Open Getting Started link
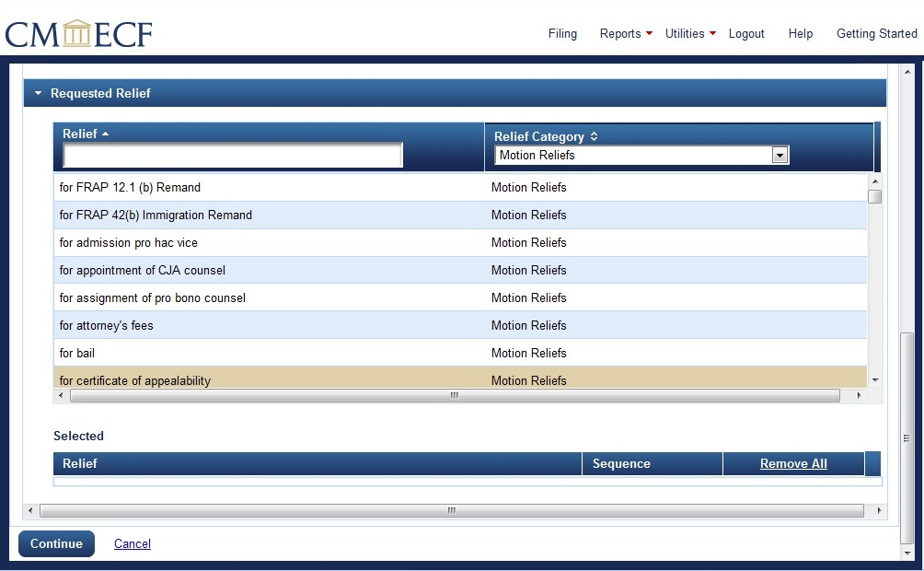Image resolution: width=924 pixels, height=571 pixels. (876, 34)
